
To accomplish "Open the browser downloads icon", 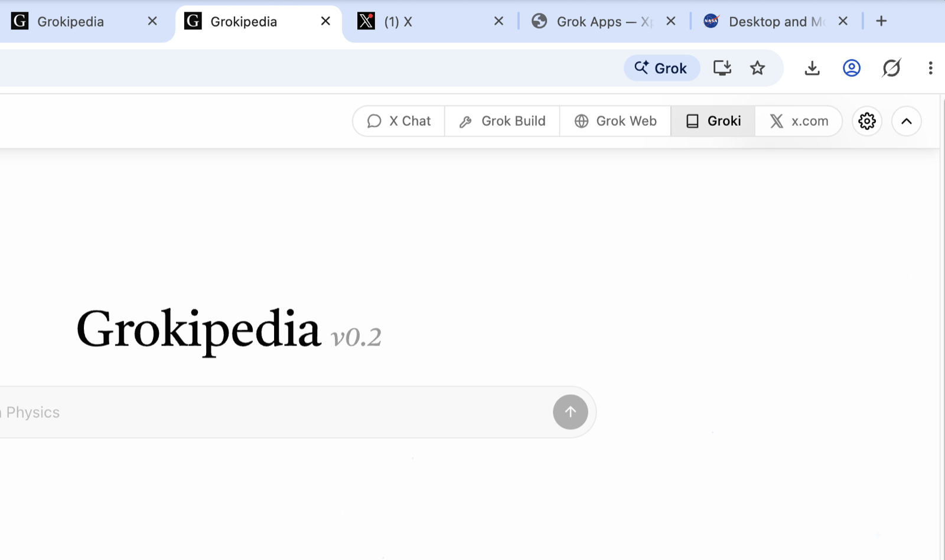I will click(x=812, y=68).
